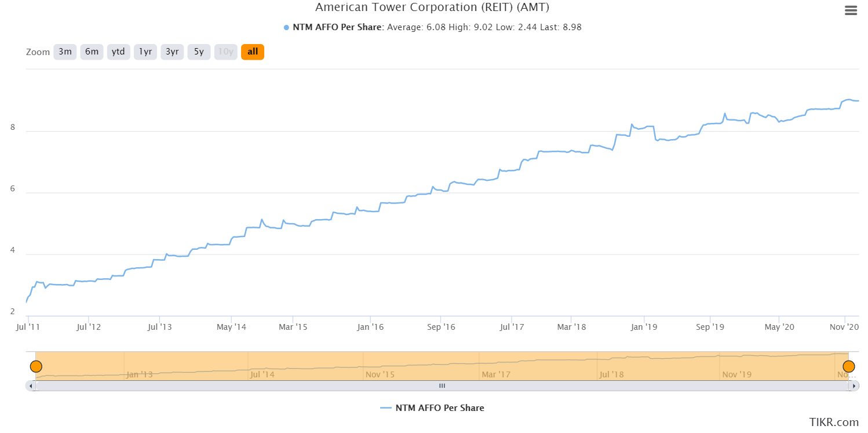This screenshot has width=868, height=433.
Task: Click the navigator scrollbar right arrow
Action: [854, 385]
